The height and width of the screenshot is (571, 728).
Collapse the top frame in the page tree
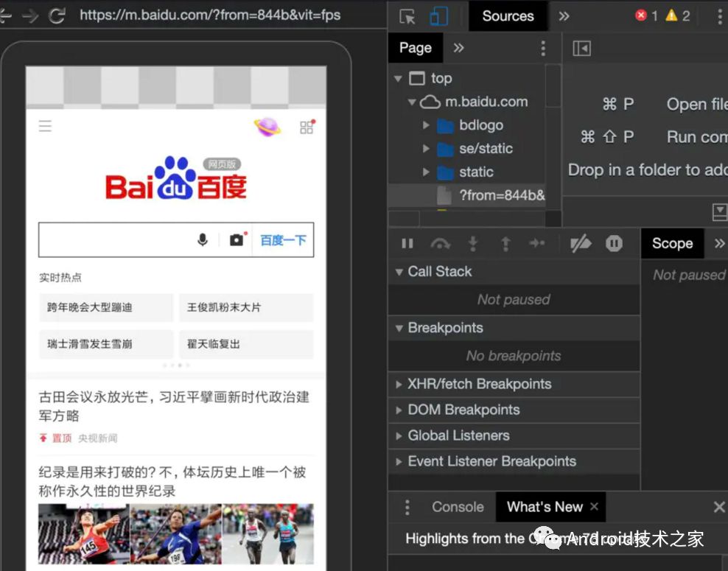click(399, 78)
